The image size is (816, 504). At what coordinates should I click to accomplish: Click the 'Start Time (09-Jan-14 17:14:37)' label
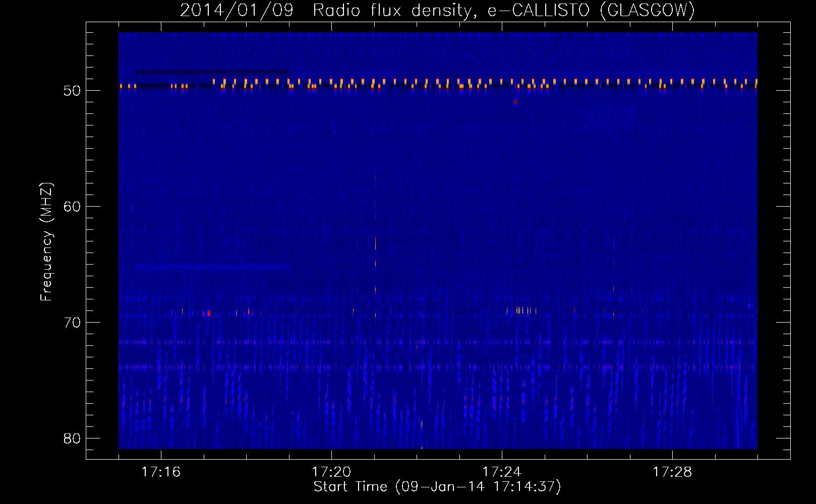[437, 487]
